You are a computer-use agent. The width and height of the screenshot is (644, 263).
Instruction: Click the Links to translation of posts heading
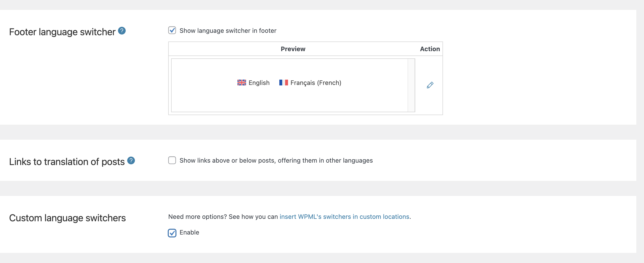tap(67, 162)
